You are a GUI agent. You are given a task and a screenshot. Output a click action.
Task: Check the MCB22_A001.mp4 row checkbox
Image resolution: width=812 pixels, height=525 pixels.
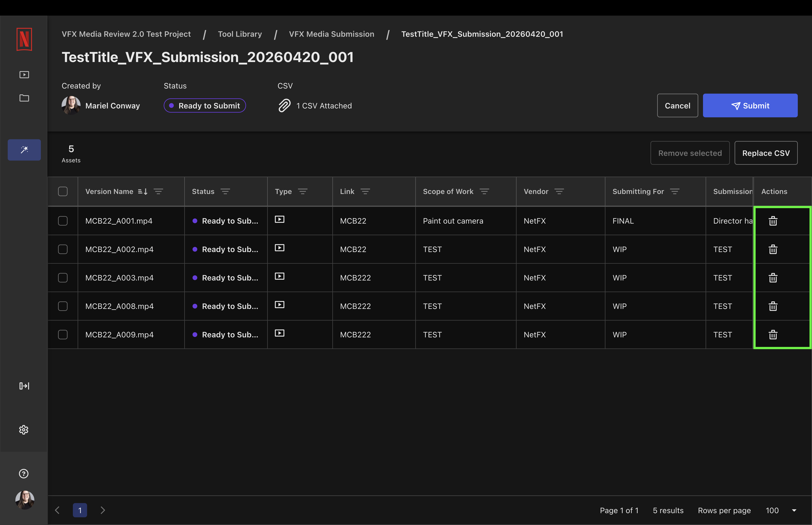tap(63, 221)
